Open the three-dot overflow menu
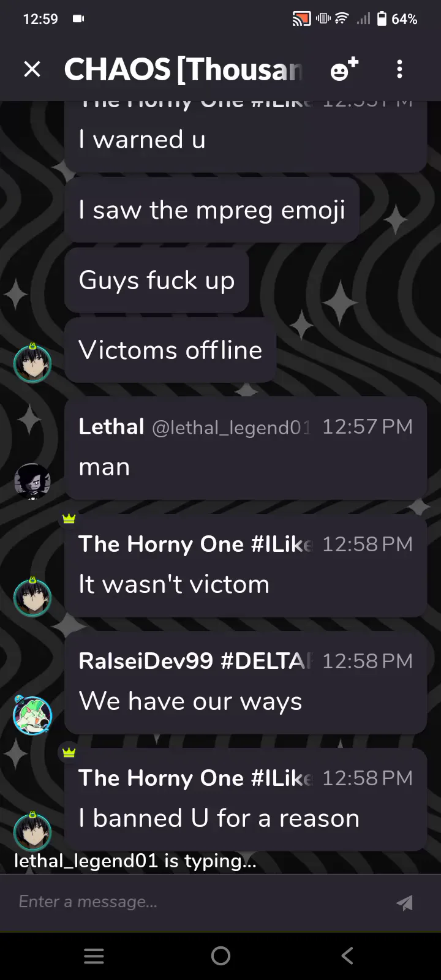The width and height of the screenshot is (441, 980). [x=399, y=69]
